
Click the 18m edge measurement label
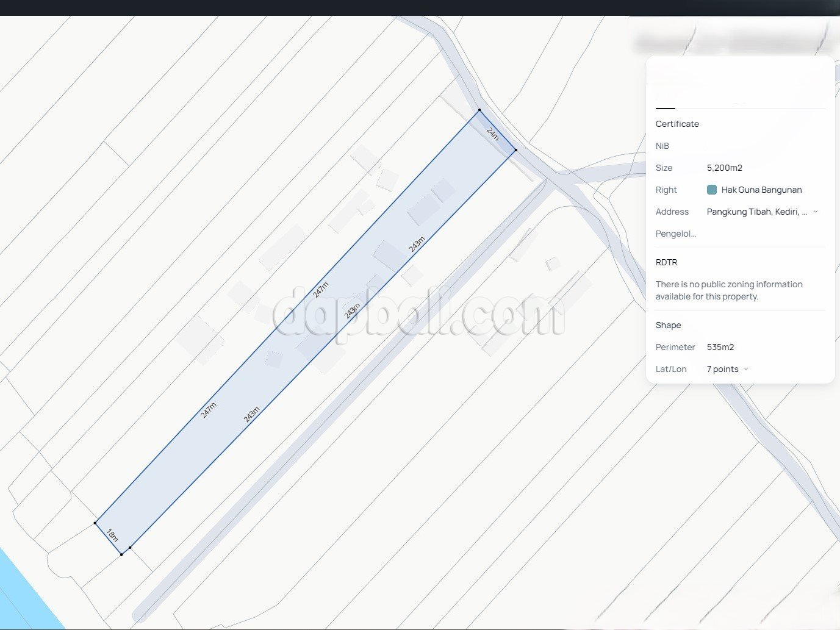coord(112,535)
